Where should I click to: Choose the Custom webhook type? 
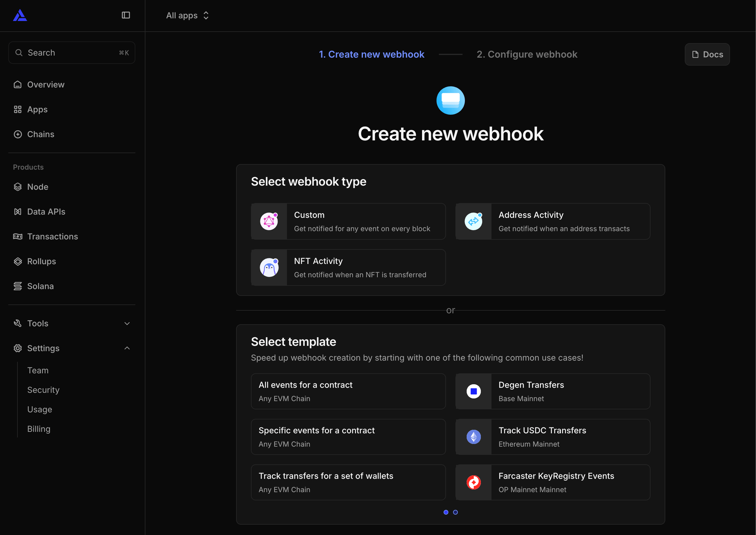tap(348, 221)
